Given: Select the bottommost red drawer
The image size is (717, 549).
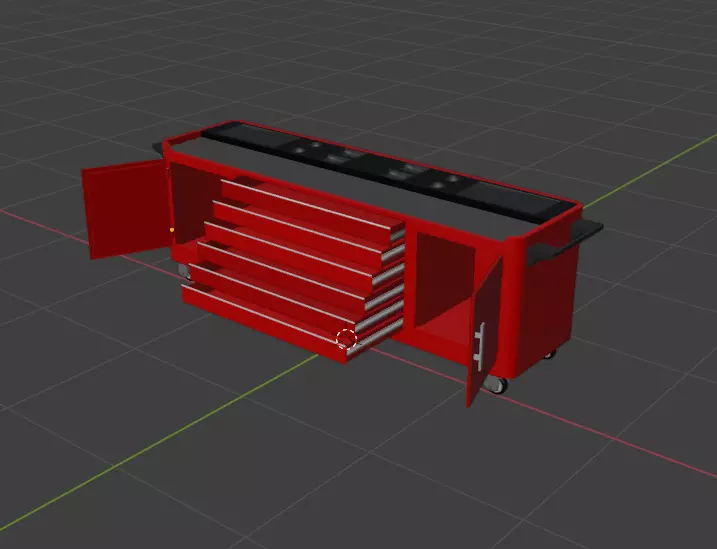Looking at the screenshot, I should point(293,324).
